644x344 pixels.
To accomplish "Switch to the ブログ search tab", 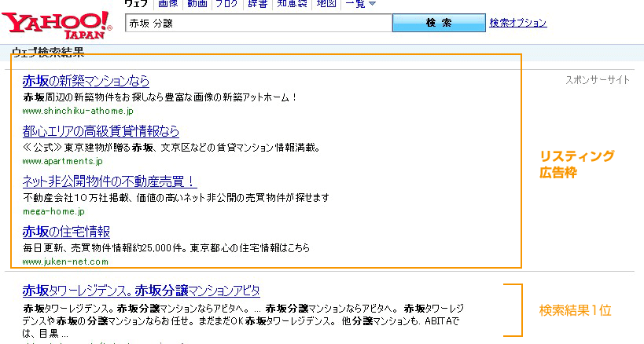I will (227, 4).
